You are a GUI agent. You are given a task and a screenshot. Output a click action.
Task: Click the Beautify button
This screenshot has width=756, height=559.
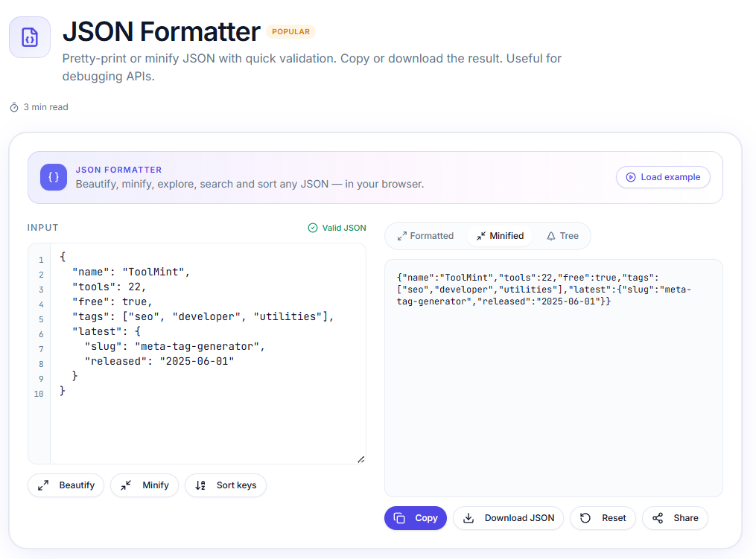pyautogui.click(x=66, y=485)
